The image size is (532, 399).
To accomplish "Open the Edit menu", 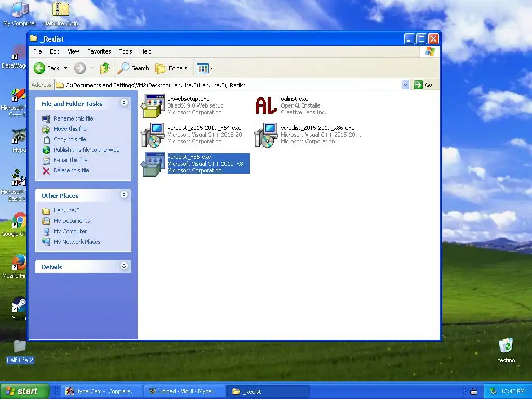I will pyautogui.click(x=55, y=51).
